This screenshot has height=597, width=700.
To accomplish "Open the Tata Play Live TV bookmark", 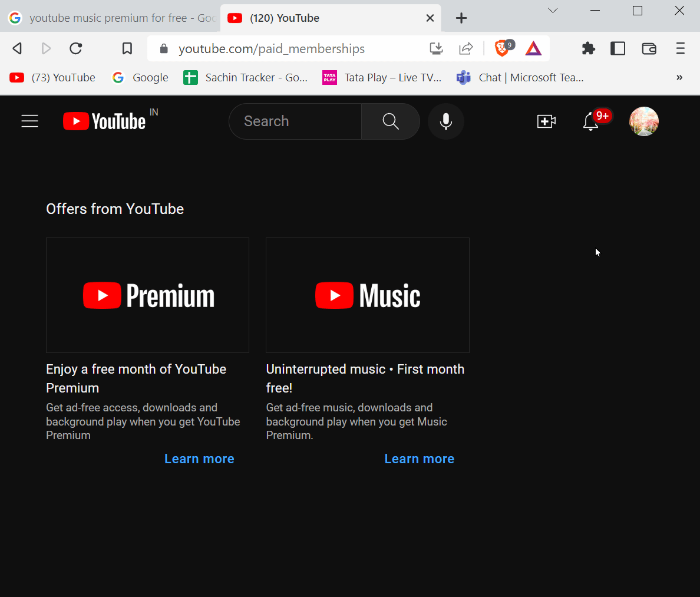I will tap(382, 78).
